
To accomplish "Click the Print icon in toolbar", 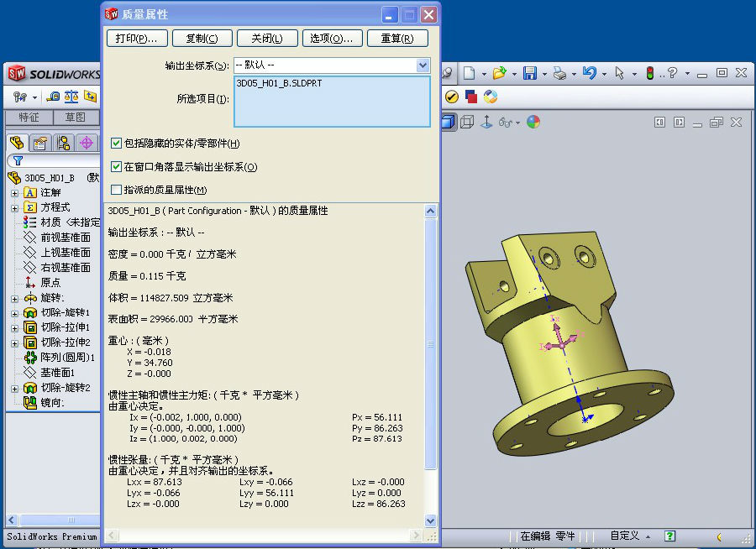I will coord(559,74).
